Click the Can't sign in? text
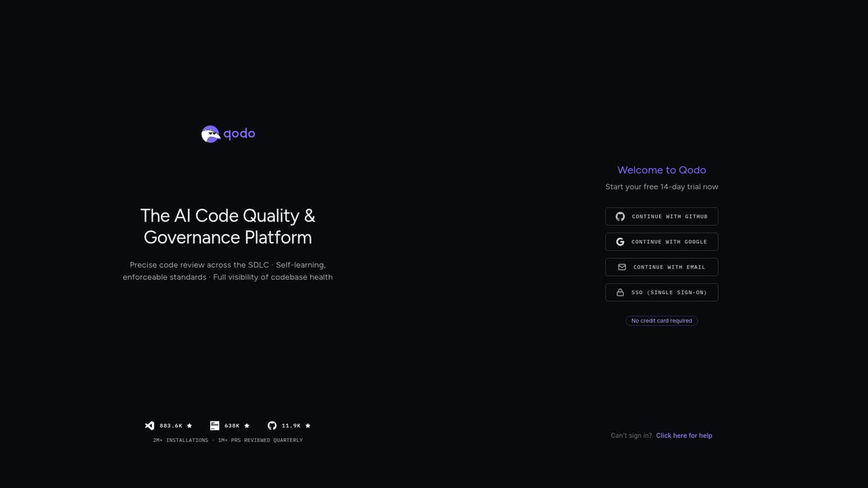 click(x=631, y=436)
